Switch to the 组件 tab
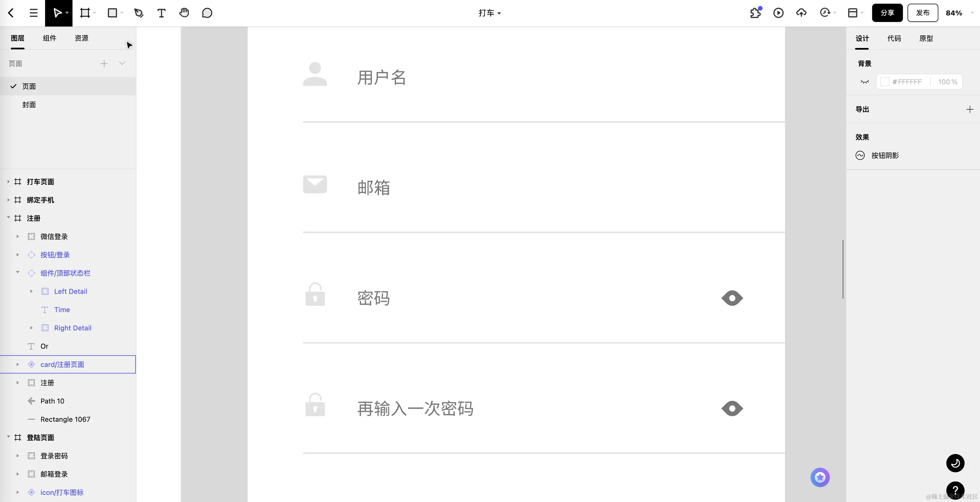 click(x=50, y=38)
